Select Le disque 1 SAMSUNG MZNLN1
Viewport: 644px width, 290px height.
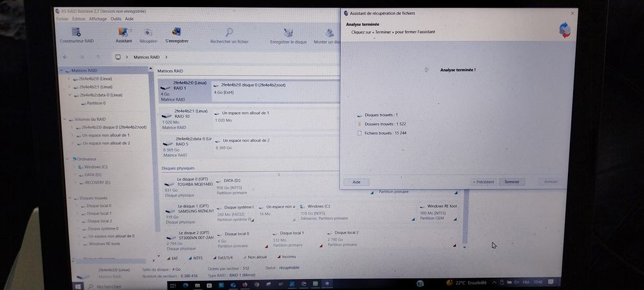190,213
